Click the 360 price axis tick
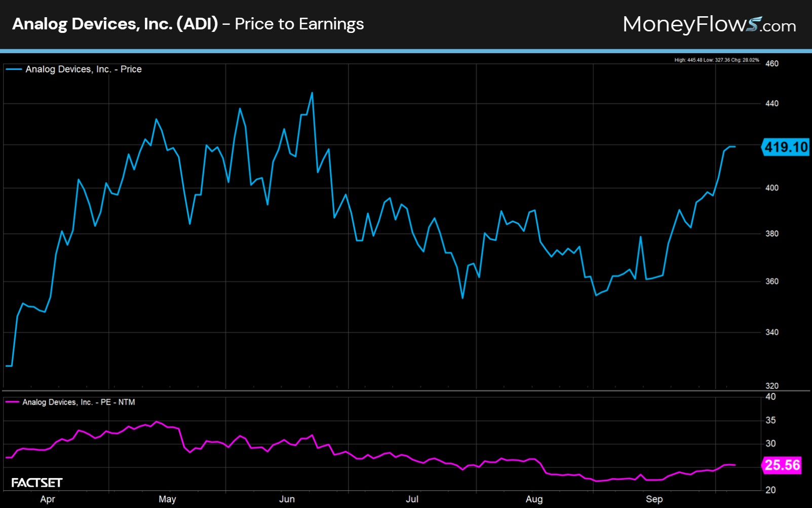The image size is (812, 508). [772, 282]
